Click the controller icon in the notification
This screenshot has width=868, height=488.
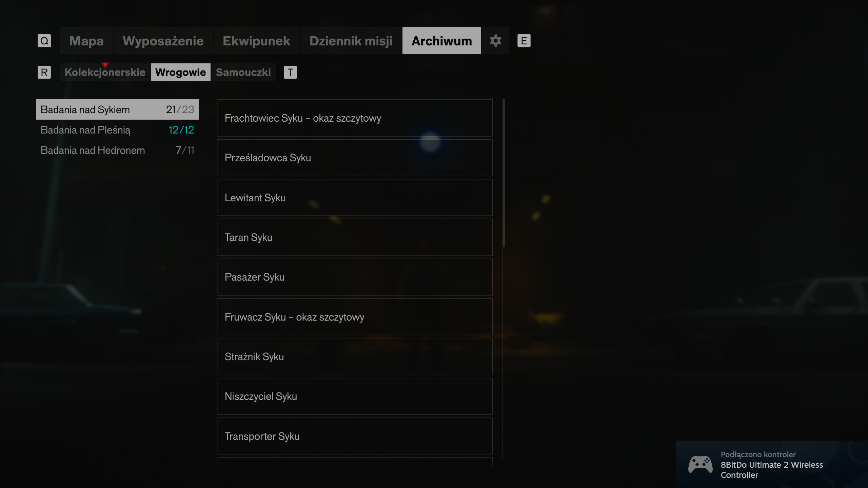pos(700,464)
